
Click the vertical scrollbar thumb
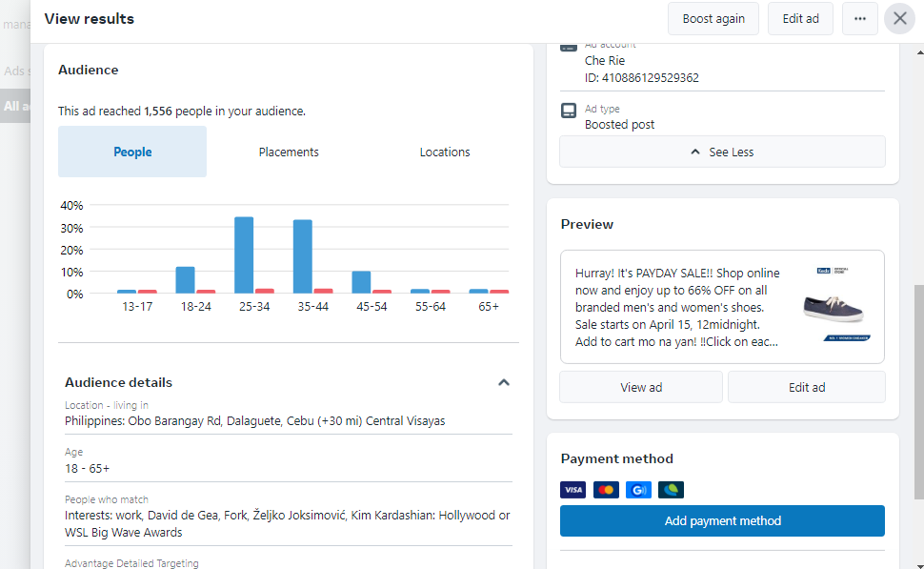tap(918, 391)
